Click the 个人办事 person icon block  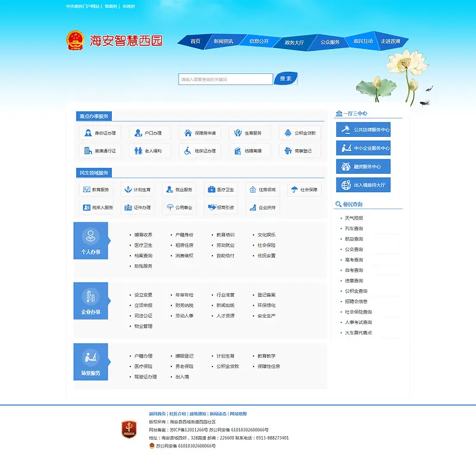coord(91,240)
